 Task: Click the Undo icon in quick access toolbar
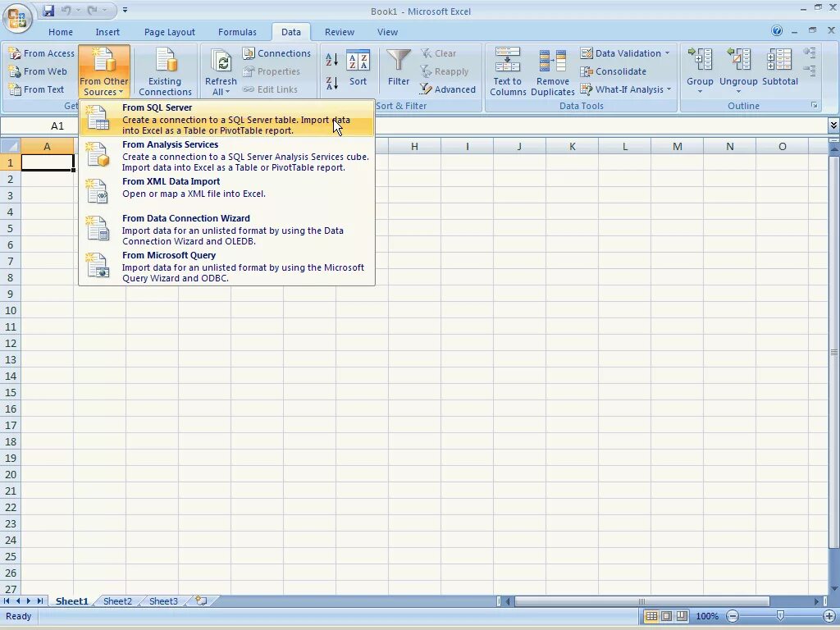(x=66, y=10)
